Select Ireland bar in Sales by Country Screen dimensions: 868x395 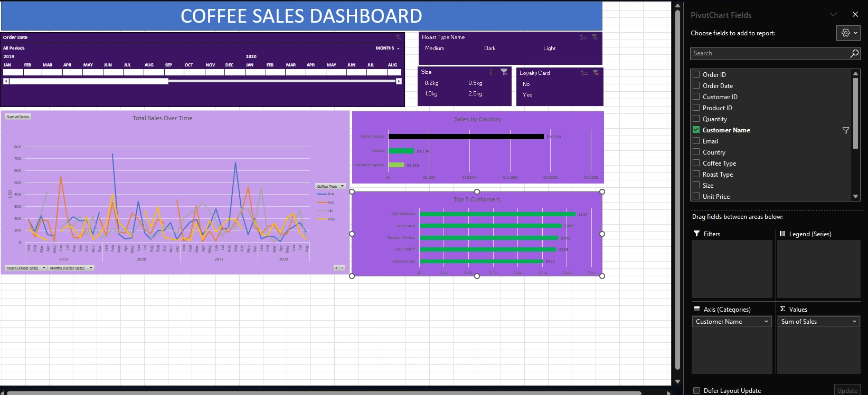[401, 151]
